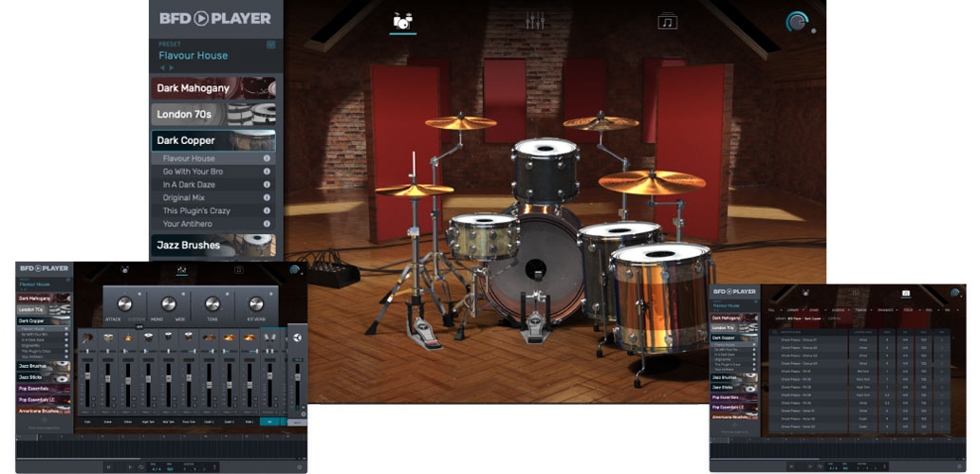Image resolution: width=980 pixels, height=474 pixels.
Task: Open the drum kit view tab
Action: (x=403, y=21)
